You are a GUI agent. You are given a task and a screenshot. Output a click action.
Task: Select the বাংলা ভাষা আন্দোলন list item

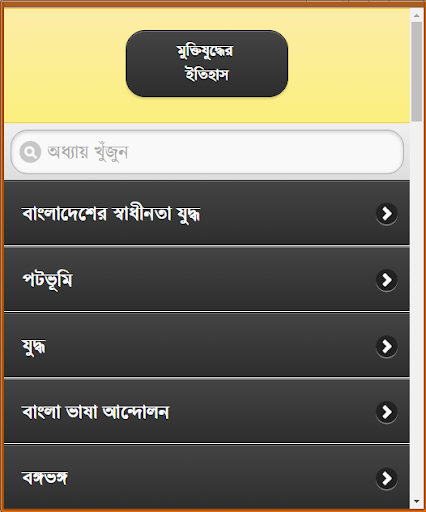(x=207, y=412)
